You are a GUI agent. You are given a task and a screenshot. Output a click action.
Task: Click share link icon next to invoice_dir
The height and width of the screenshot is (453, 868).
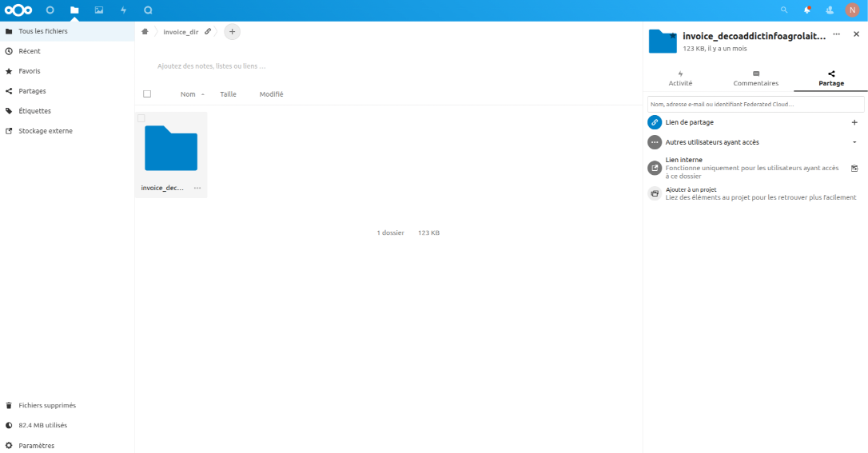click(x=208, y=31)
